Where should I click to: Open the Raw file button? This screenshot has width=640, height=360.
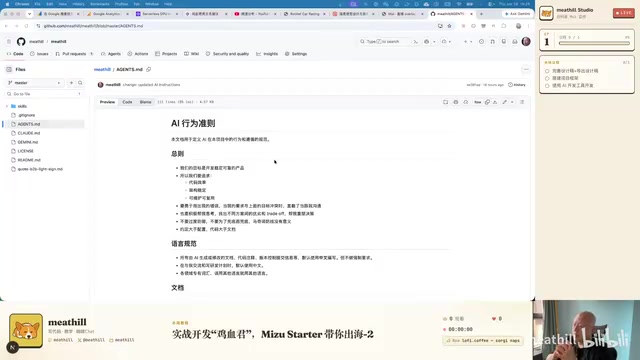click(478, 102)
